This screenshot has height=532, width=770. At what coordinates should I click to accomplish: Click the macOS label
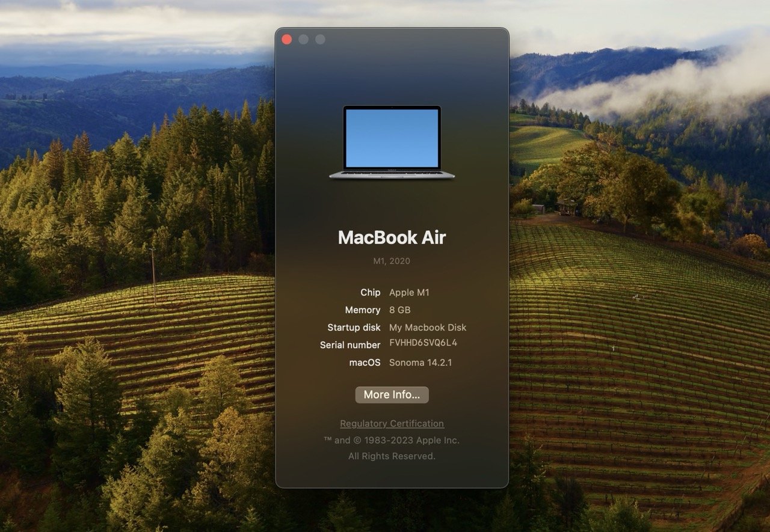point(365,362)
